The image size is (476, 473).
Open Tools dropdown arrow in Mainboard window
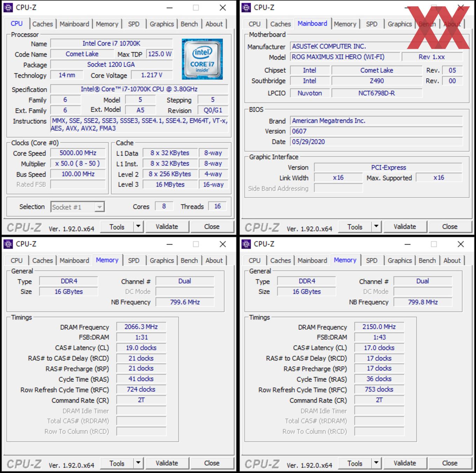(376, 227)
